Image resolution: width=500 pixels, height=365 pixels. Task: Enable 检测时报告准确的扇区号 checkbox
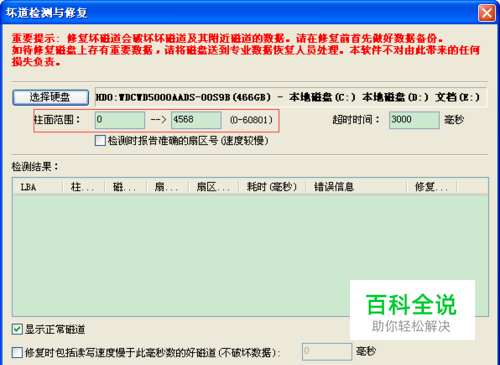click(100, 141)
